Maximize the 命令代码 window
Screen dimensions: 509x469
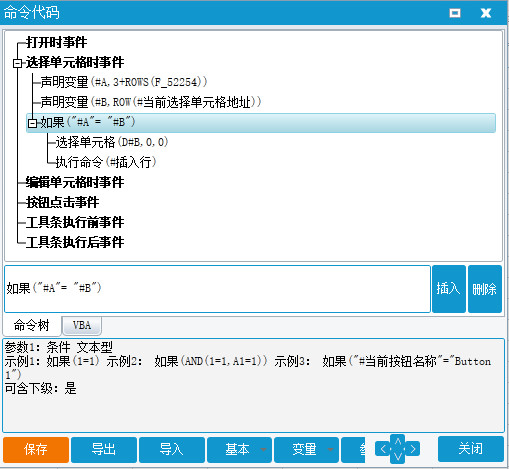pyautogui.click(x=455, y=13)
